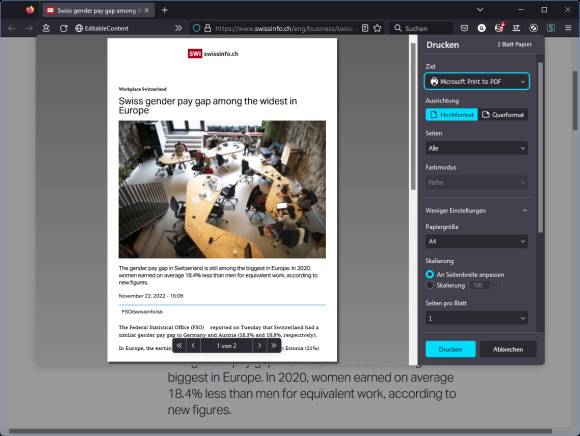The width and height of the screenshot is (580, 436).
Task: Go to last page in preview
Action: click(274, 346)
